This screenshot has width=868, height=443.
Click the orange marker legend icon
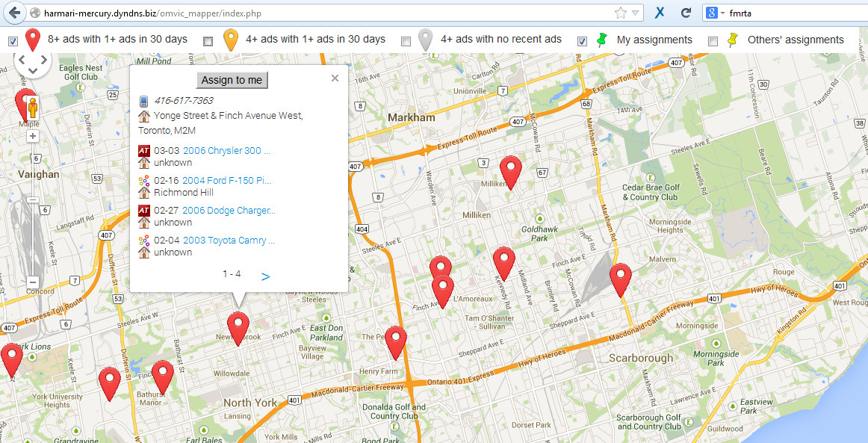(230, 40)
